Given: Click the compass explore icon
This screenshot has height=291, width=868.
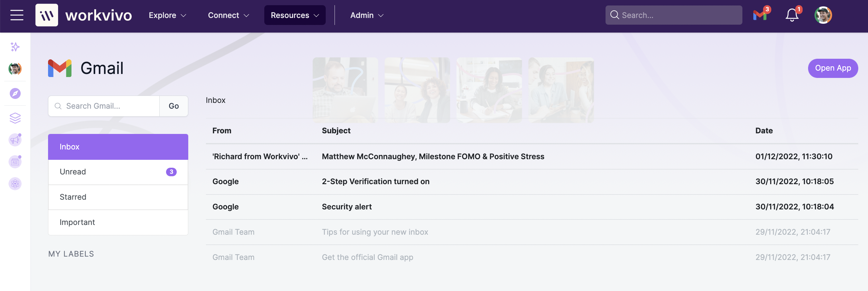Looking at the screenshot, I should (15, 93).
